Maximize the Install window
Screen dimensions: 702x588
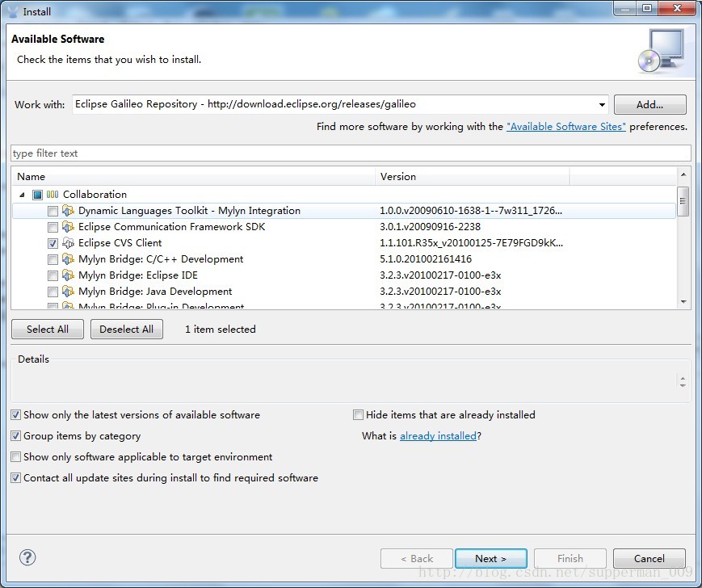tap(647, 8)
